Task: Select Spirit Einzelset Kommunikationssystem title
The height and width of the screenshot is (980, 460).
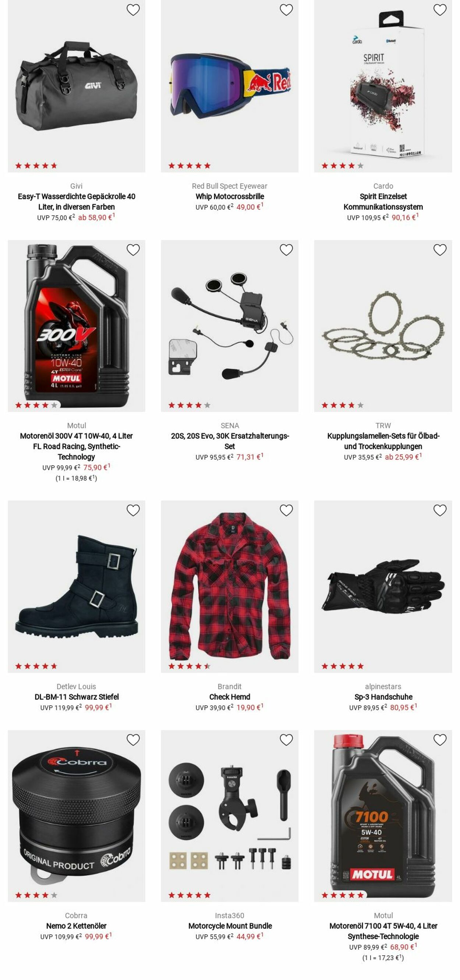Action: coord(383,202)
